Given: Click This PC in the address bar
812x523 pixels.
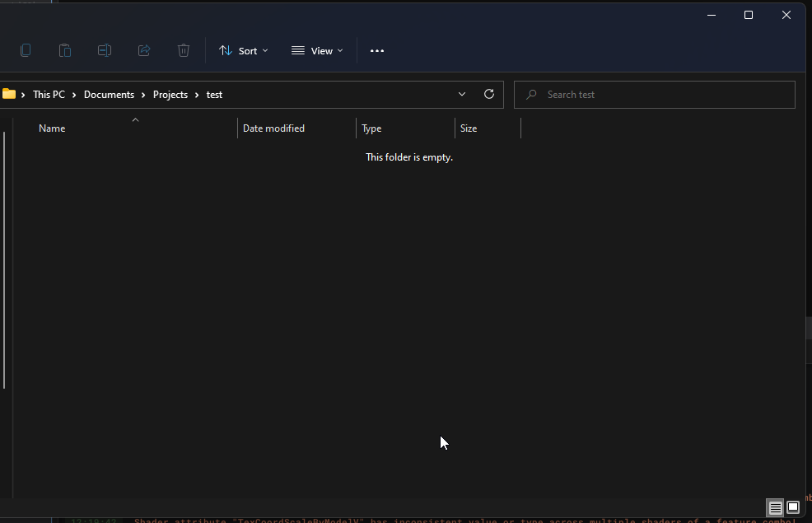Looking at the screenshot, I should (x=49, y=94).
